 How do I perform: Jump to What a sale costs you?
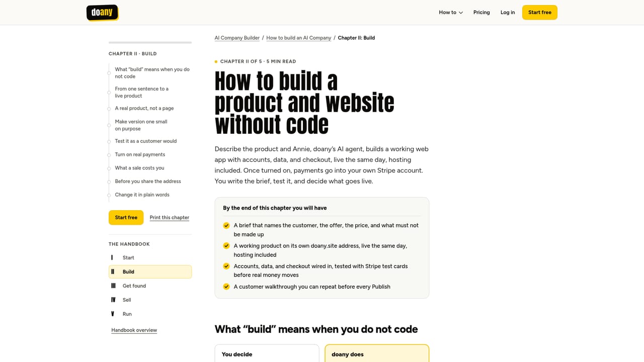pyautogui.click(x=139, y=168)
